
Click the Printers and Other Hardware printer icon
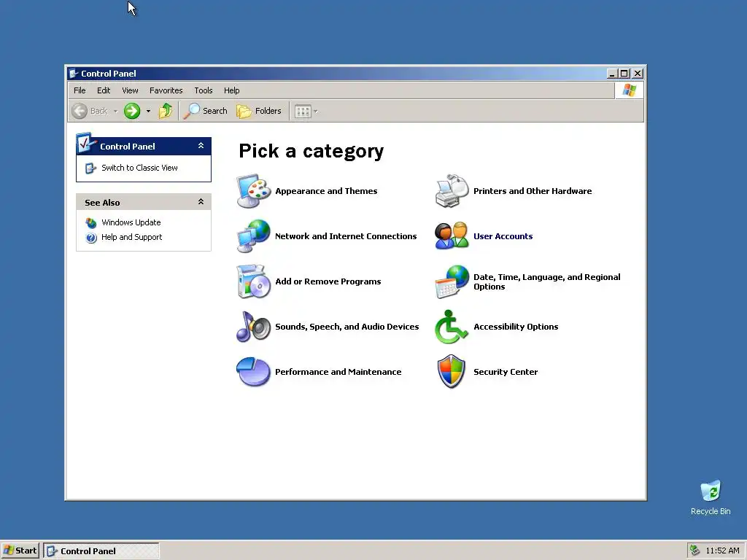452,191
